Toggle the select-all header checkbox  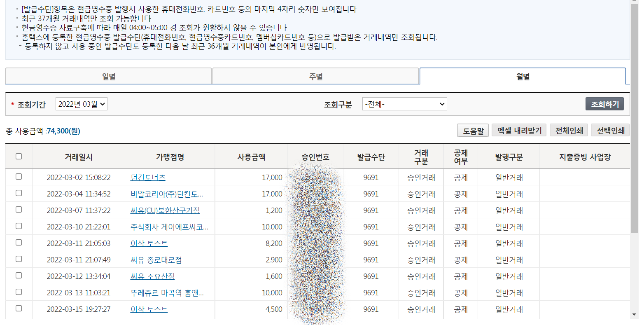click(x=19, y=156)
